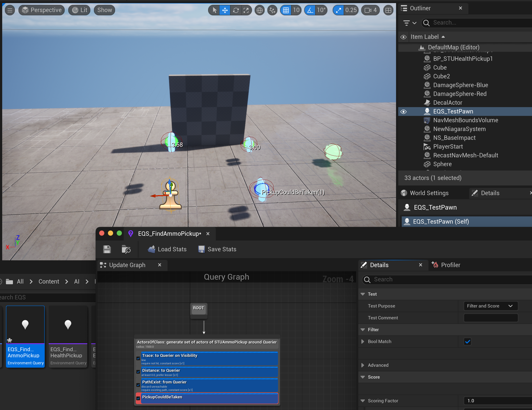Viewport: 532px width, 410px height.
Task: Uncheck the Bool Match checkbox
Action: (x=468, y=342)
